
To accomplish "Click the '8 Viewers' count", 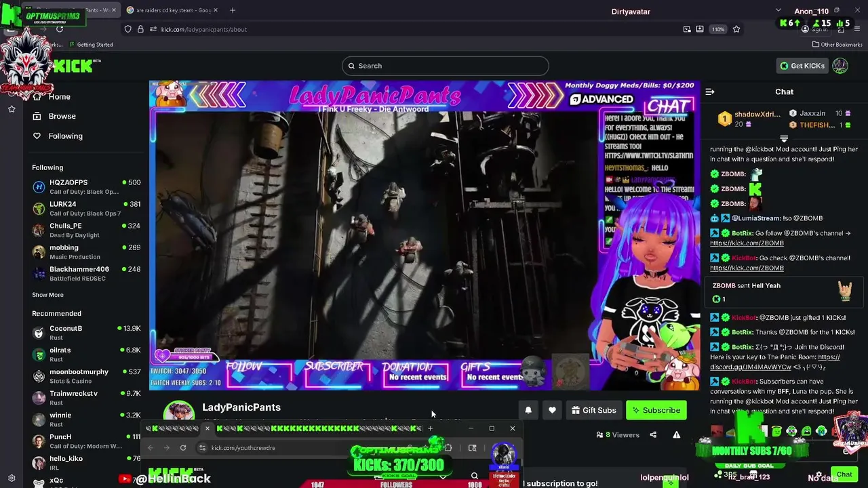I will pyautogui.click(x=618, y=435).
